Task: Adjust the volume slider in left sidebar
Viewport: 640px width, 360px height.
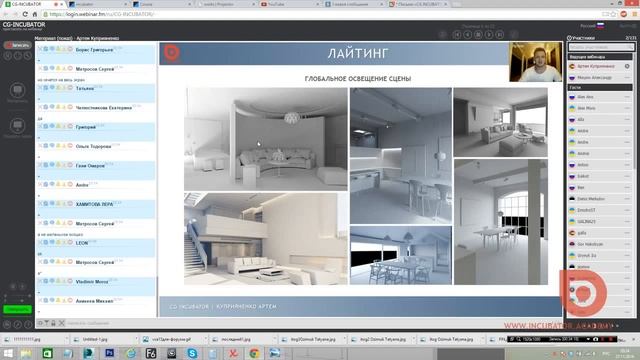Action: [x=18, y=296]
